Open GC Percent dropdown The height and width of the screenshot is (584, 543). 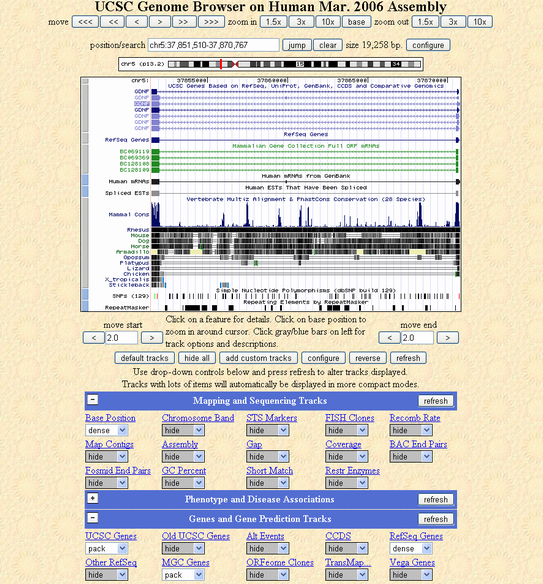(183, 483)
